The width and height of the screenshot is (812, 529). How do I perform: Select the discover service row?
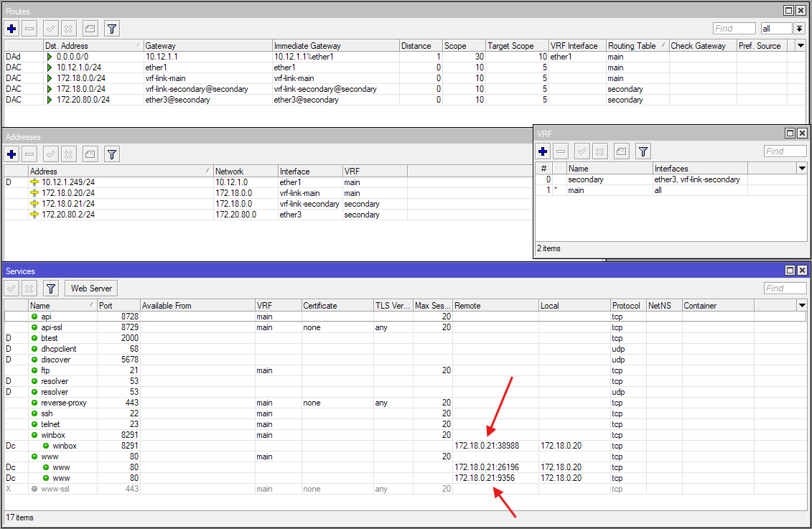click(405, 360)
